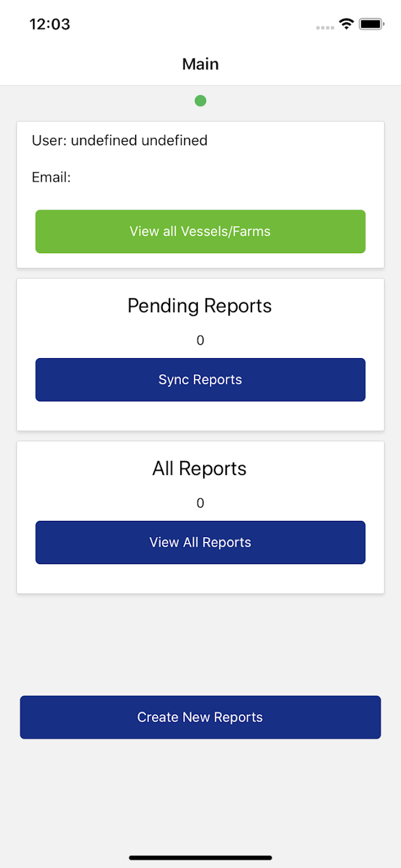Tap the All Reports card background
The height and width of the screenshot is (868, 401).
[x=200, y=579]
